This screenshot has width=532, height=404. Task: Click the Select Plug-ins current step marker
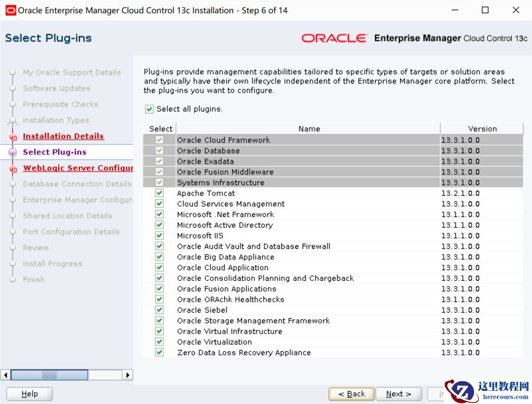[13, 152]
